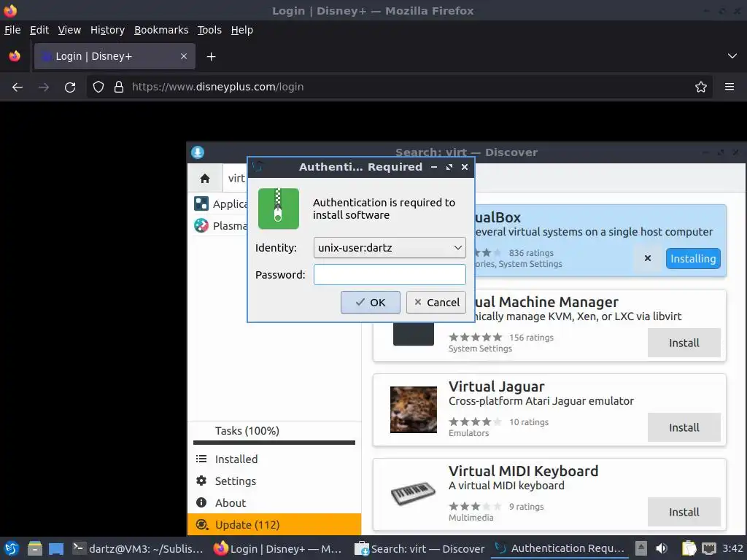This screenshot has height=560, width=747.
Task: Open the Help menu
Action: [242, 30]
